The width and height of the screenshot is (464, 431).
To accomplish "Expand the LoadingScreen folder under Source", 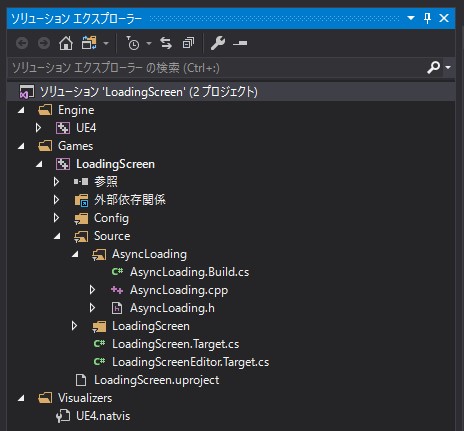I will pyautogui.click(x=74, y=326).
